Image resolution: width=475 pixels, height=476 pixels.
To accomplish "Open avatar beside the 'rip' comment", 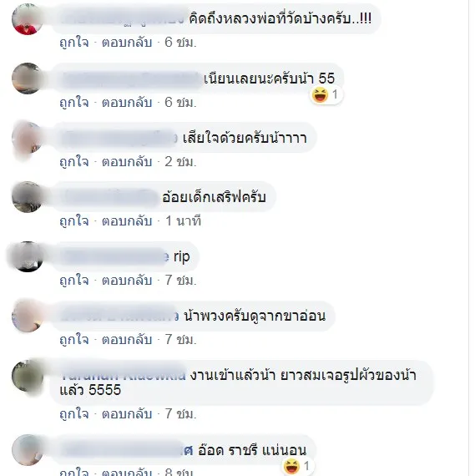I will (x=27, y=257).
